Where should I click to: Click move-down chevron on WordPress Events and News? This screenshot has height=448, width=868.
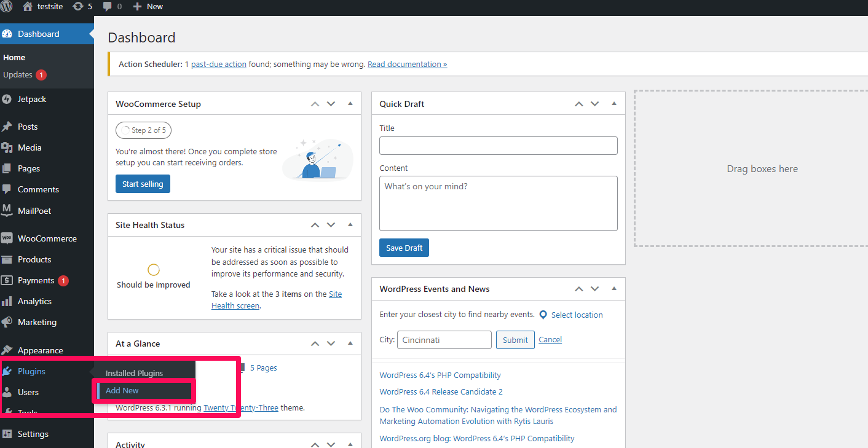(594, 289)
